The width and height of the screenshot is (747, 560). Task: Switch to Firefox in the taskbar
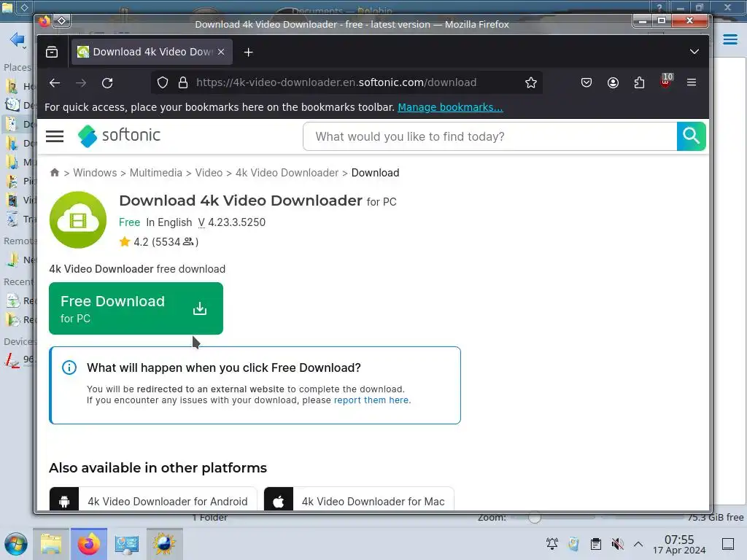coord(89,544)
